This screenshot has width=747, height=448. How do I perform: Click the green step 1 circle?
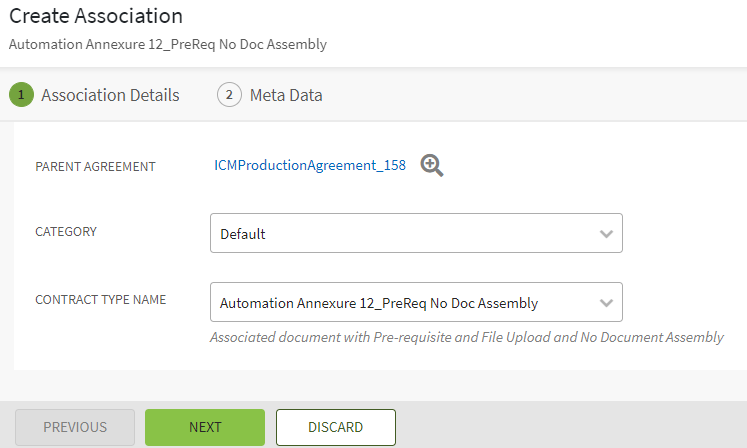(x=21, y=95)
